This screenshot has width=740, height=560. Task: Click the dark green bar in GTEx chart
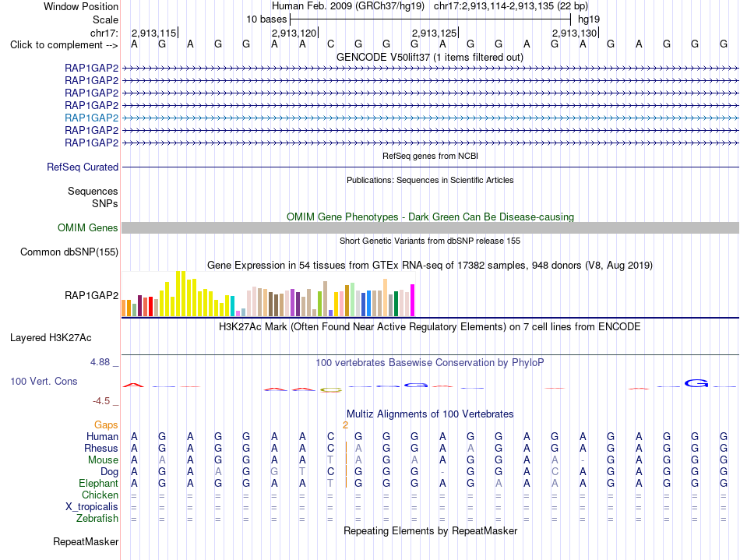coord(396,304)
